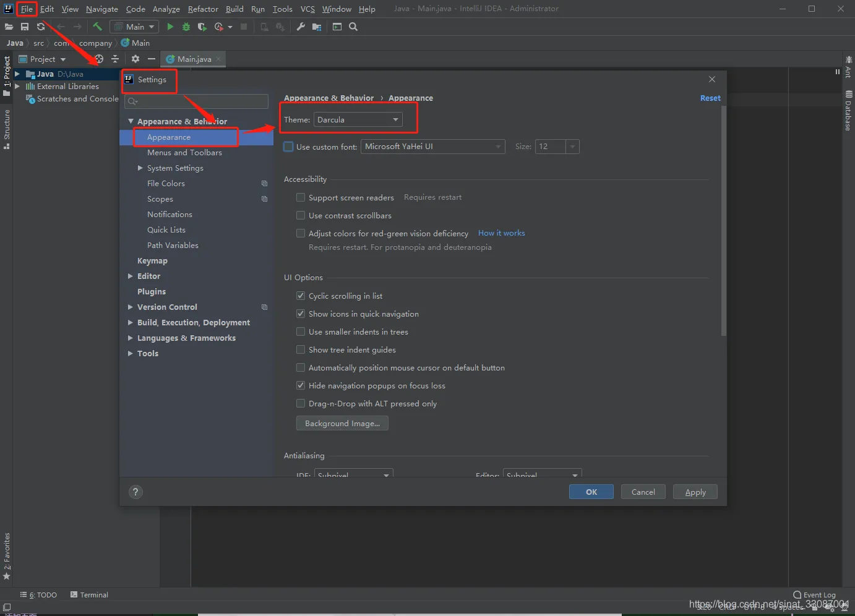Open the VCS menu
This screenshot has width=855, height=616.
[x=307, y=9]
